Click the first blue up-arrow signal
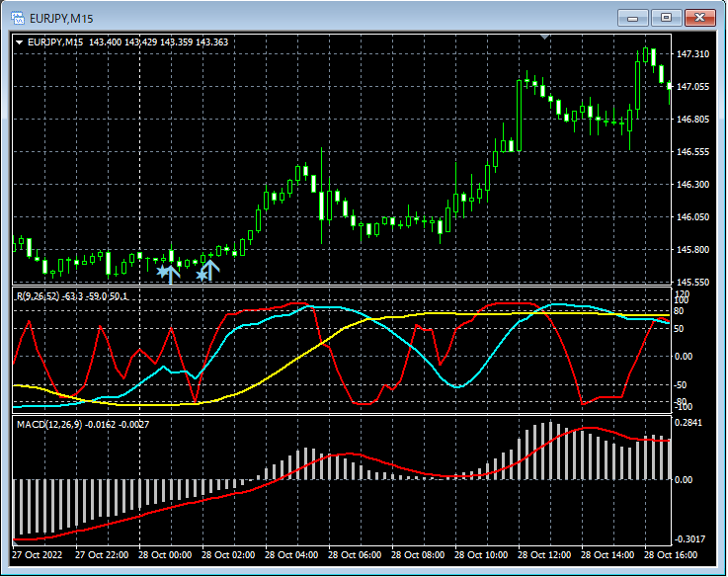 (172, 273)
